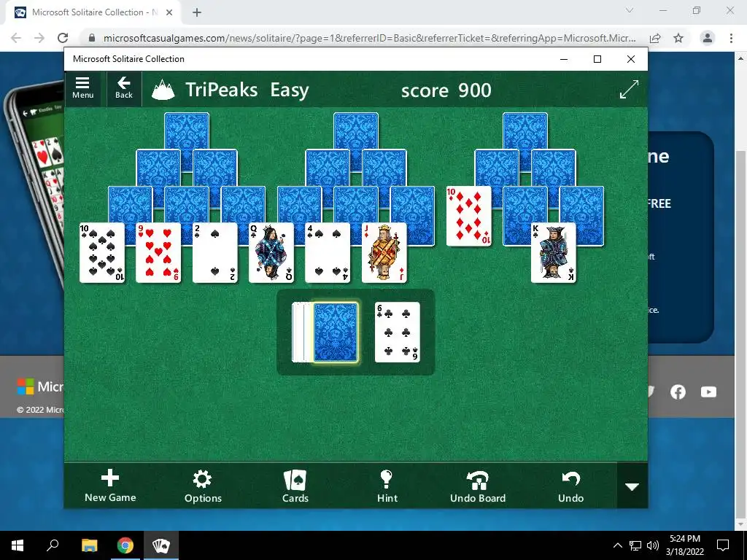The image size is (747, 560).
Task: Draw a card from the stock pile
Action: pos(336,332)
